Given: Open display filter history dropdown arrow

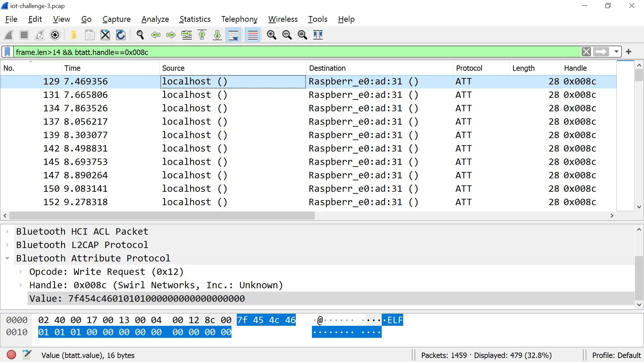Looking at the screenshot, I should [x=616, y=52].
